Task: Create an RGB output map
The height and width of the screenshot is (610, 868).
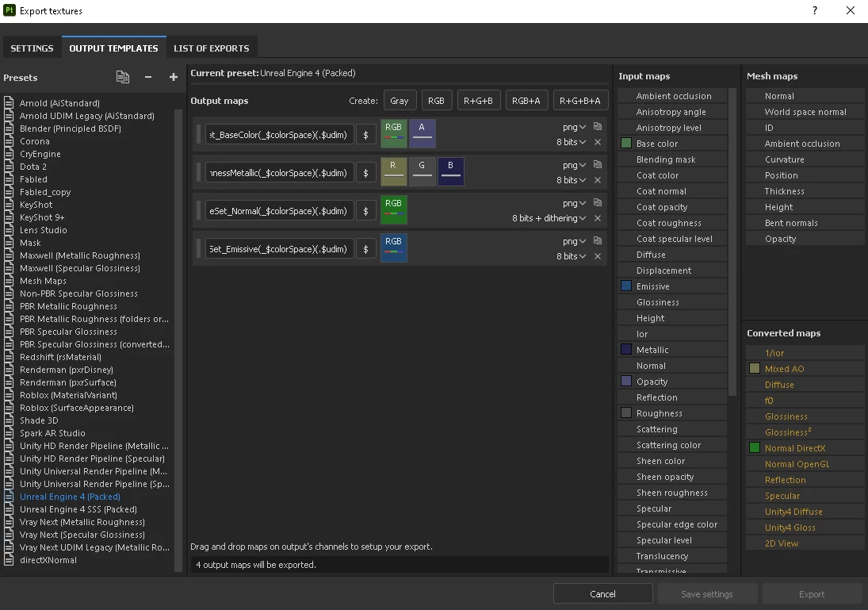Action: (x=436, y=101)
